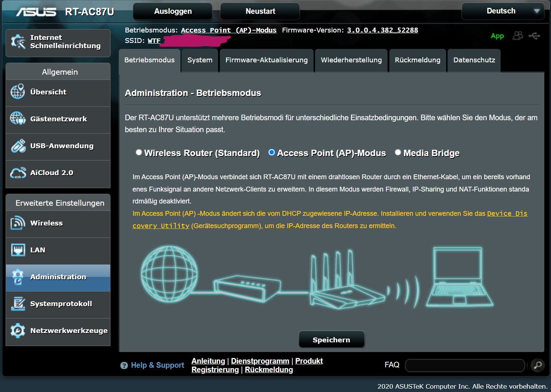551x392 pixels.
Task: Open the Access Point (AP)-Modus header link
Action: (x=229, y=30)
